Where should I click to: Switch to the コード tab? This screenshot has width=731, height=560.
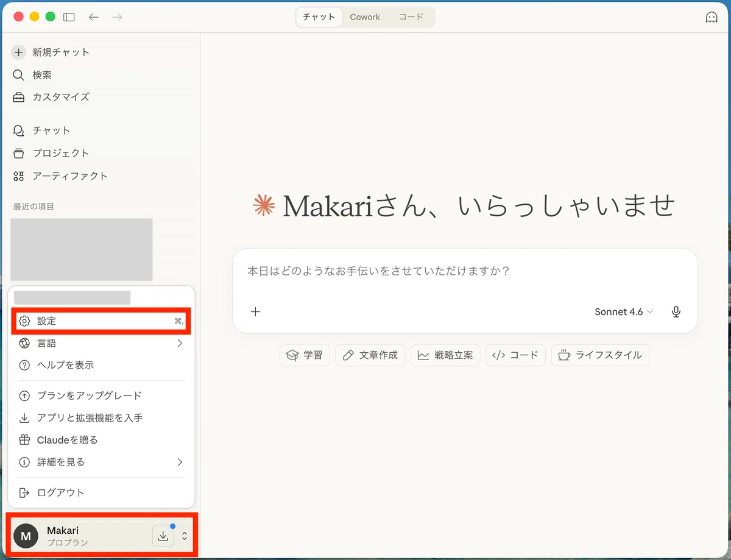411,17
